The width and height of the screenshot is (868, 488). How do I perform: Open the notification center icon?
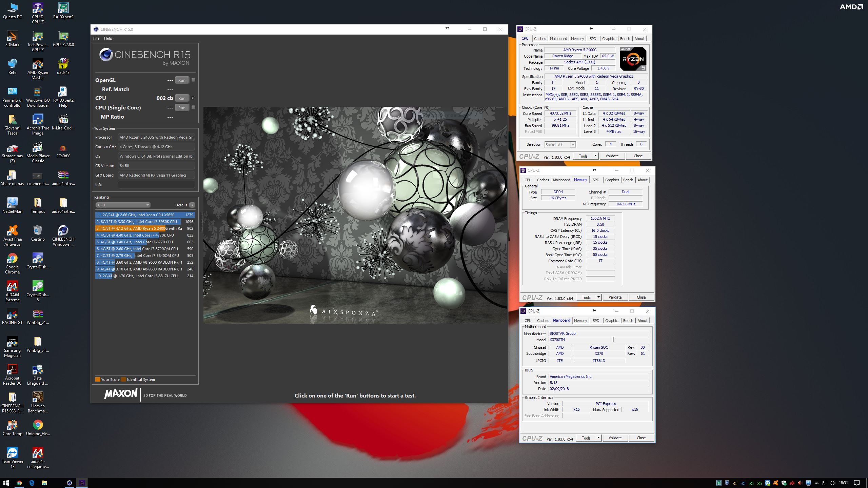coord(857,483)
